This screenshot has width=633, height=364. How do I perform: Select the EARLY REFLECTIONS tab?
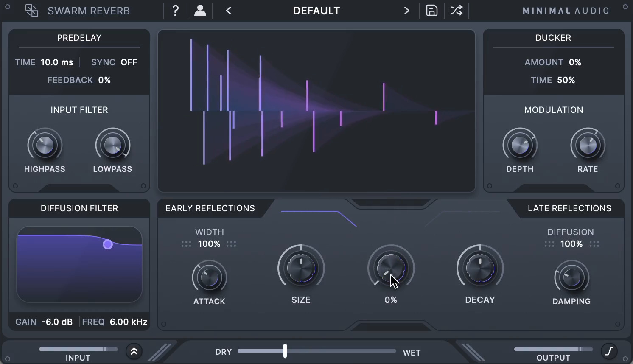click(x=210, y=208)
